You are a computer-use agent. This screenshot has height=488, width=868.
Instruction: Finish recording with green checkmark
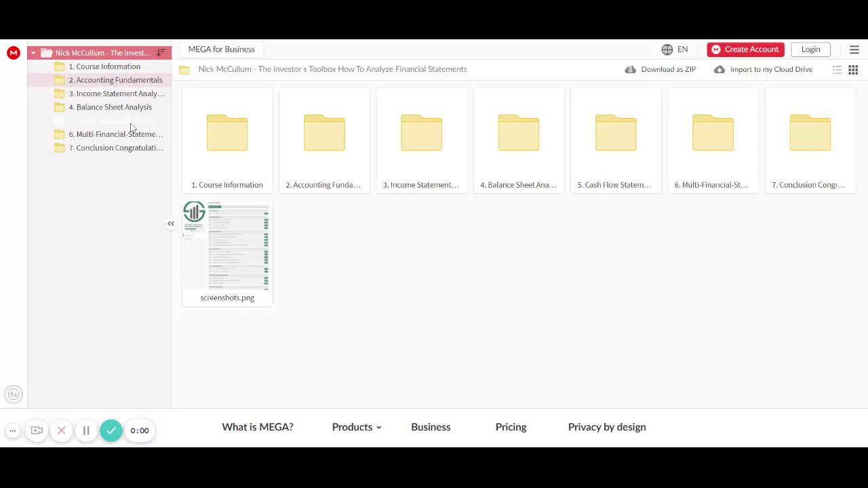click(111, 430)
